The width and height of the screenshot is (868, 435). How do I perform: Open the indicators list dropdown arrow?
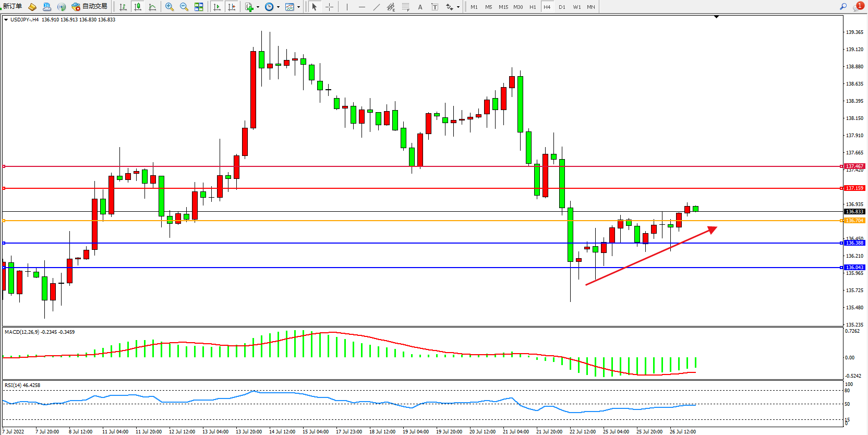point(258,7)
